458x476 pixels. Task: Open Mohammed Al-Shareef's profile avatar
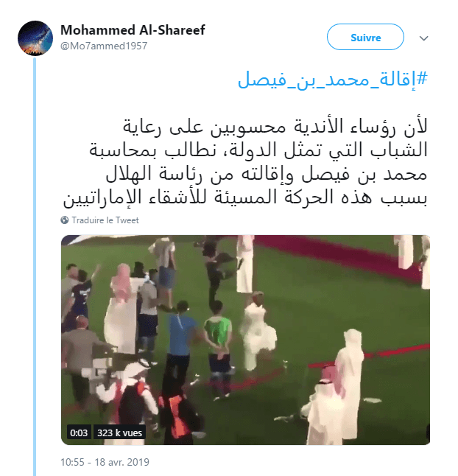pyautogui.click(x=35, y=38)
